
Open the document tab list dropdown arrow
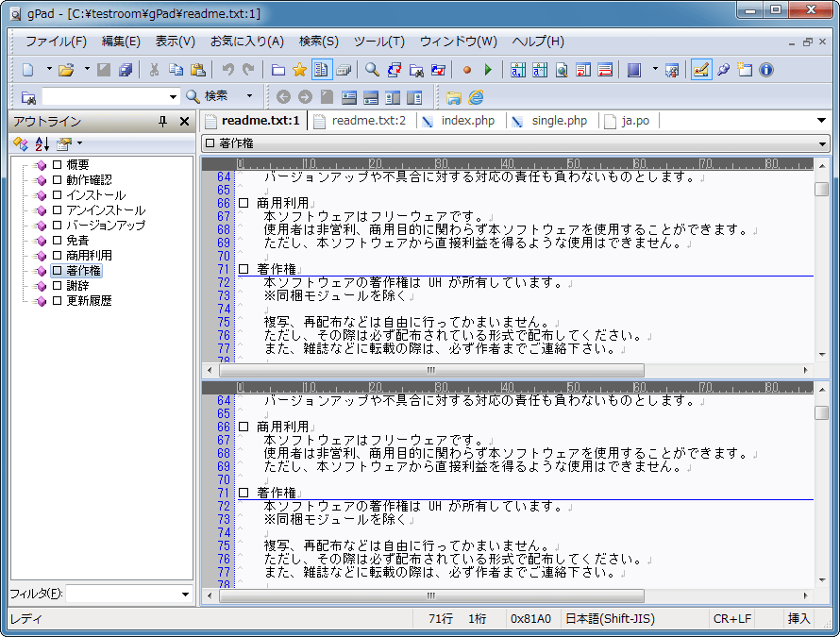click(821, 121)
